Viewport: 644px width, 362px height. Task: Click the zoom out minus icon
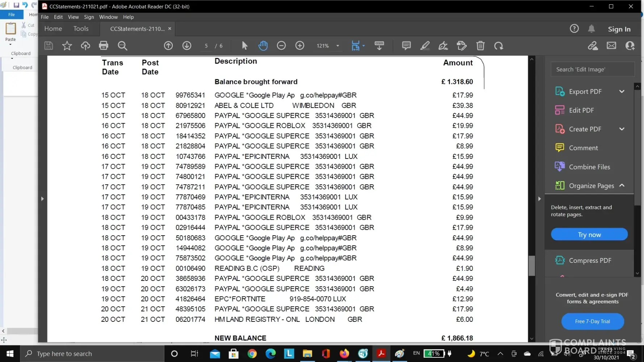point(281,46)
